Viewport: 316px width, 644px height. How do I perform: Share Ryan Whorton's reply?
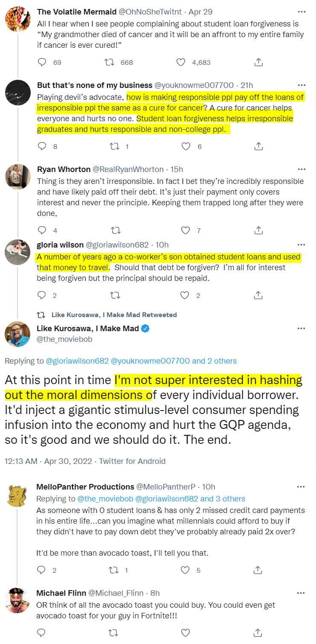click(x=258, y=230)
